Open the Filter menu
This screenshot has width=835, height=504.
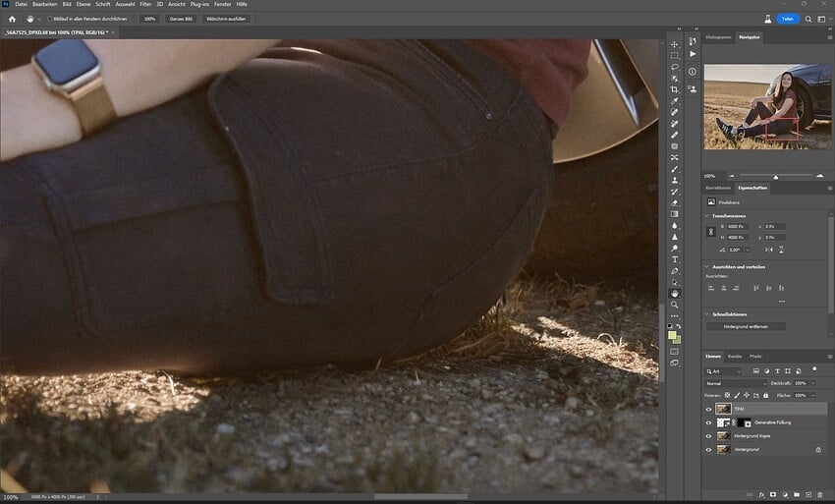click(x=145, y=4)
